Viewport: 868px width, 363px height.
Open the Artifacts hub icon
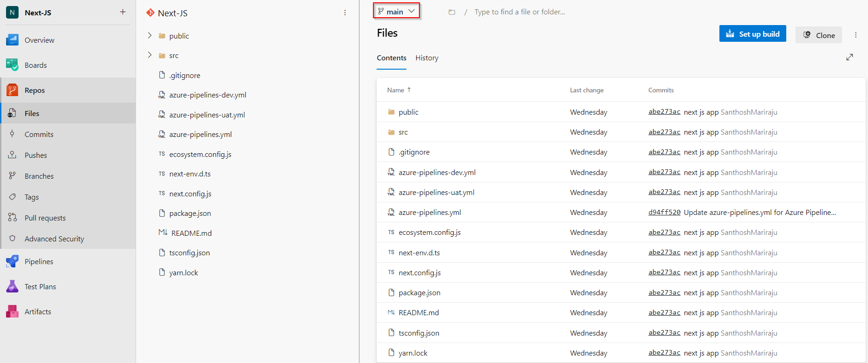pyautogui.click(x=12, y=311)
